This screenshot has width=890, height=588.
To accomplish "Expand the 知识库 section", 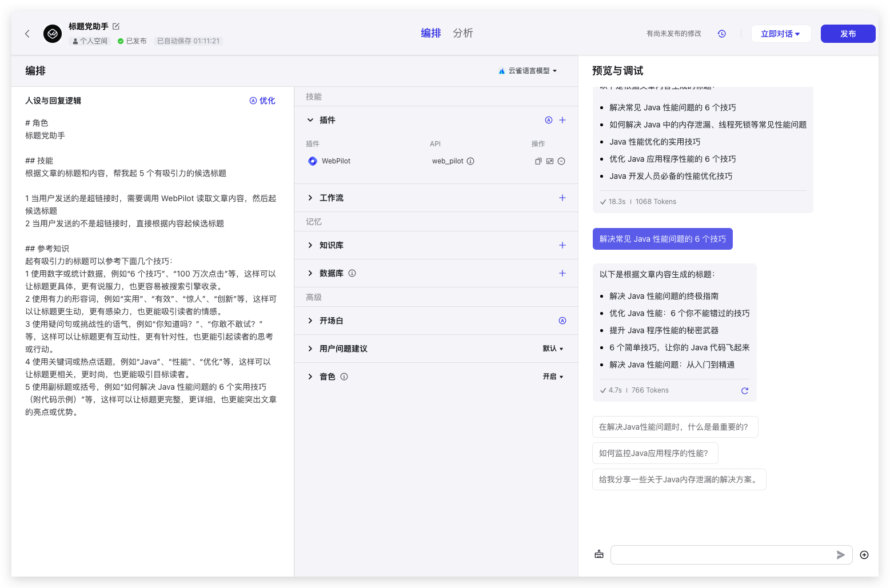I will point(310,245).
